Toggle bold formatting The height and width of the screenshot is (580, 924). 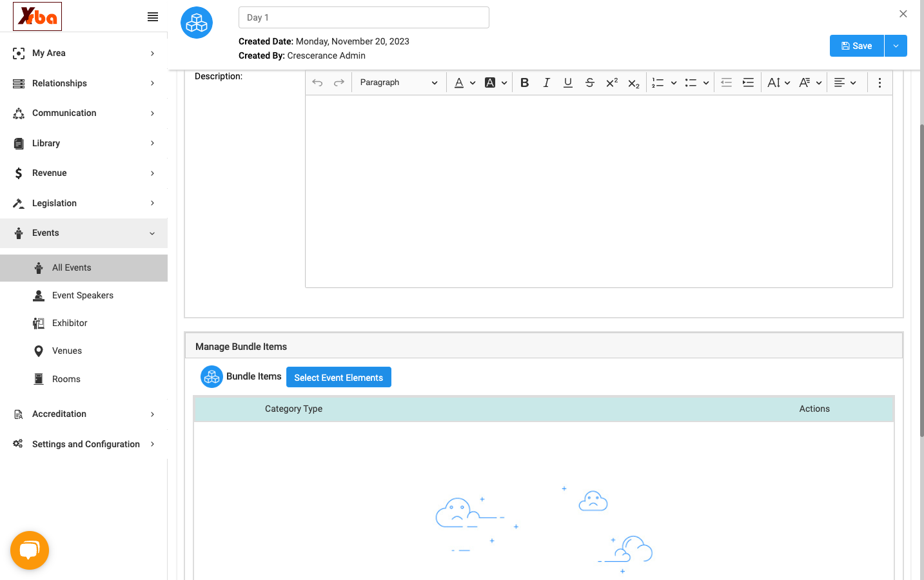tap(525, 82)
